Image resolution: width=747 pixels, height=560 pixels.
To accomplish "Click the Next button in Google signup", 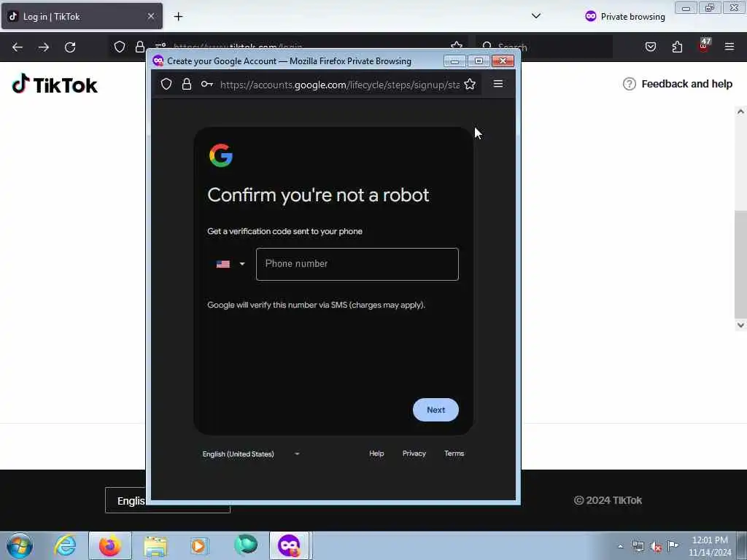I will (436, 410).
